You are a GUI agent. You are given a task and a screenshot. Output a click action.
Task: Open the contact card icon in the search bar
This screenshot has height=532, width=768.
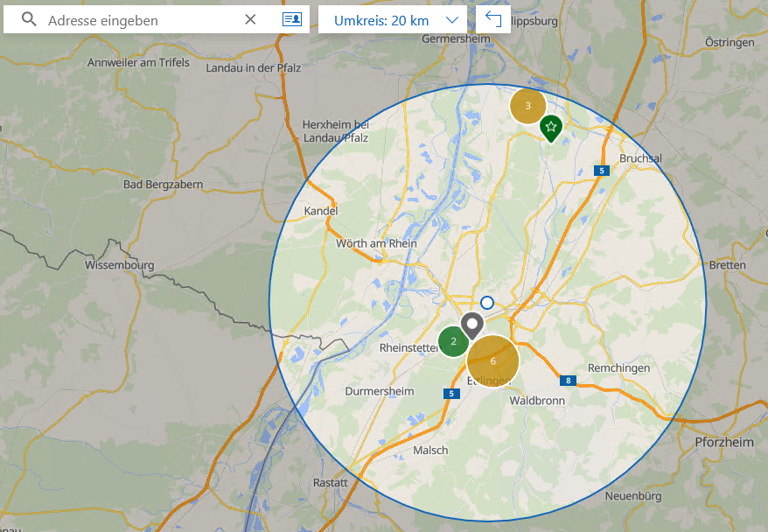coord(291,19)
